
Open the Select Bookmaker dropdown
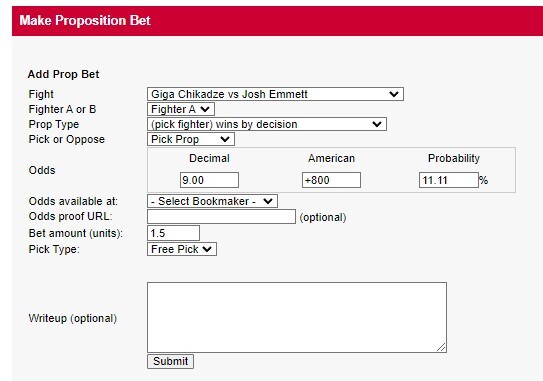coord(212,201)
